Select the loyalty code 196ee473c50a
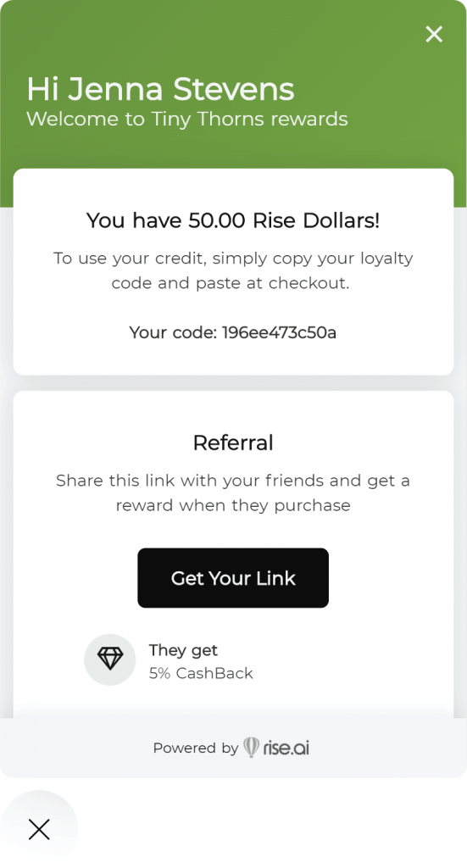 [x=279, y=332]
